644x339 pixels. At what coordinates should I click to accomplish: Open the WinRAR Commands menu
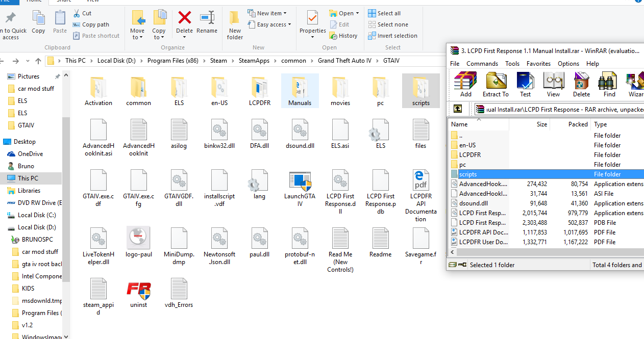click(x=482, y=64)
